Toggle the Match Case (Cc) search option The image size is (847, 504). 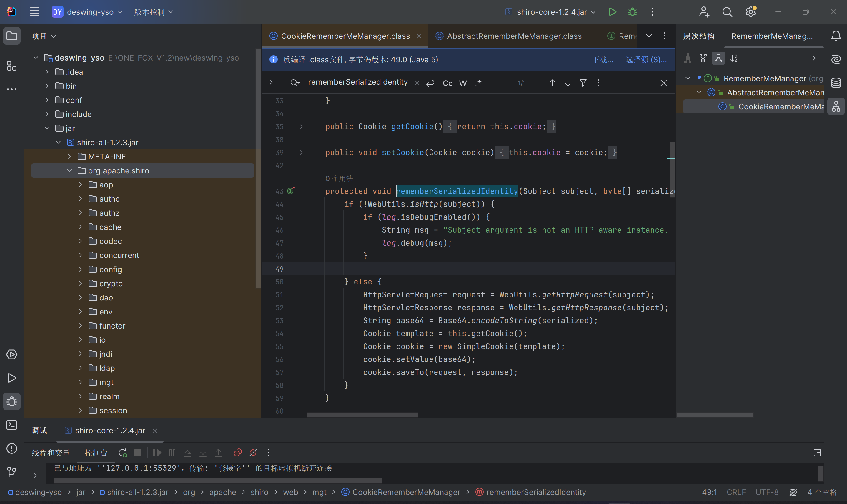pyautogui.click(x=447, y=83)
